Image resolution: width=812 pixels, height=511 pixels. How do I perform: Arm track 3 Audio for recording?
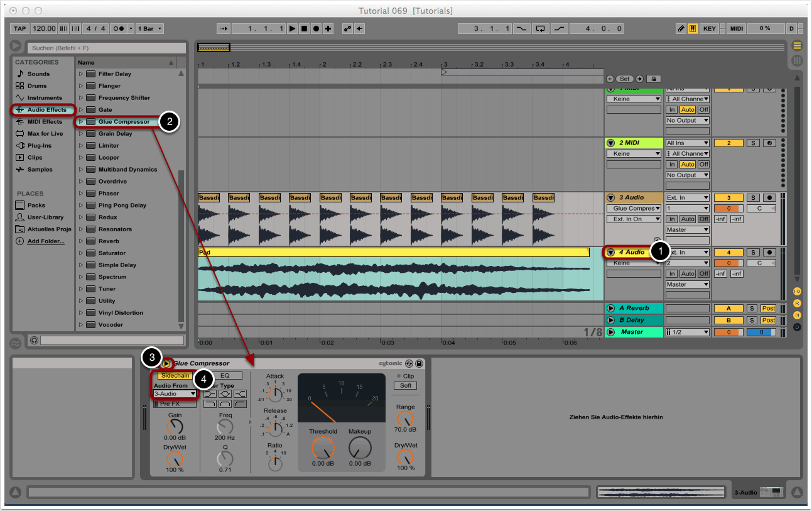[x=770, y=198]
